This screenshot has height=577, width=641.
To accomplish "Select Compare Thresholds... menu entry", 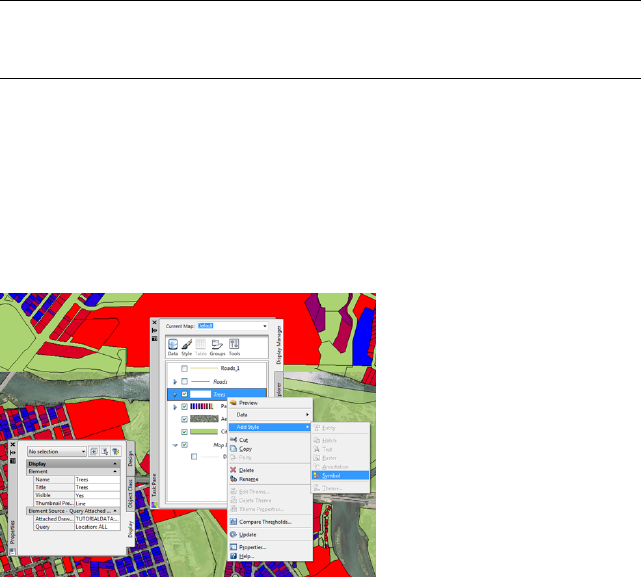I will (270, 522).
